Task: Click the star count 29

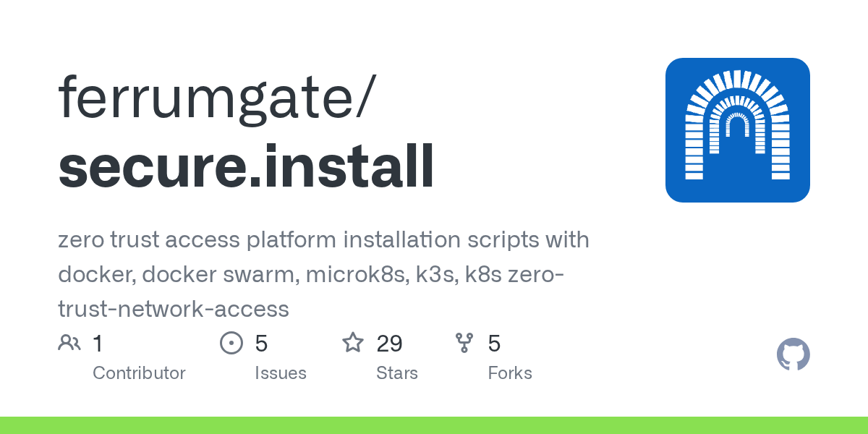Action: coord(390,343)
